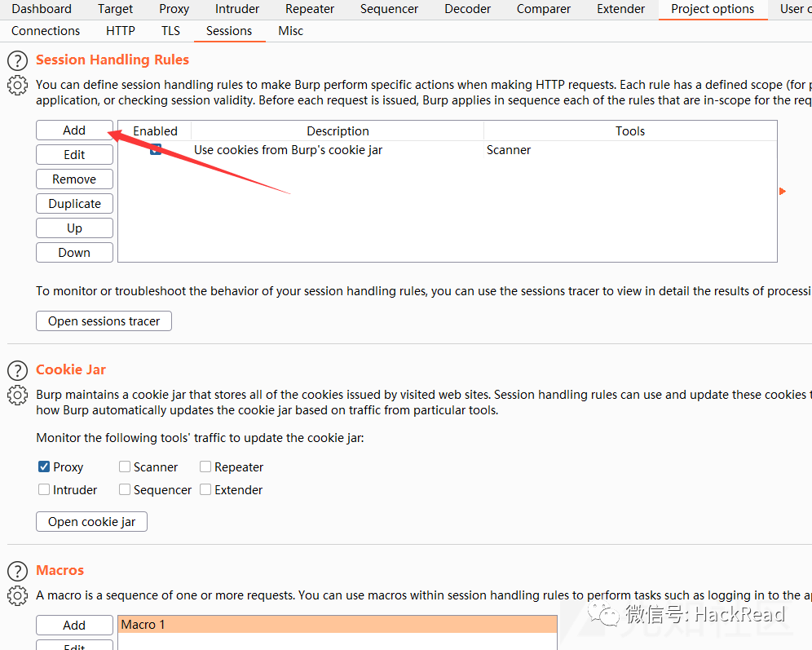Open the Repeater tab
This screenshot has width=812, height=650.
[x=310, y=9]
